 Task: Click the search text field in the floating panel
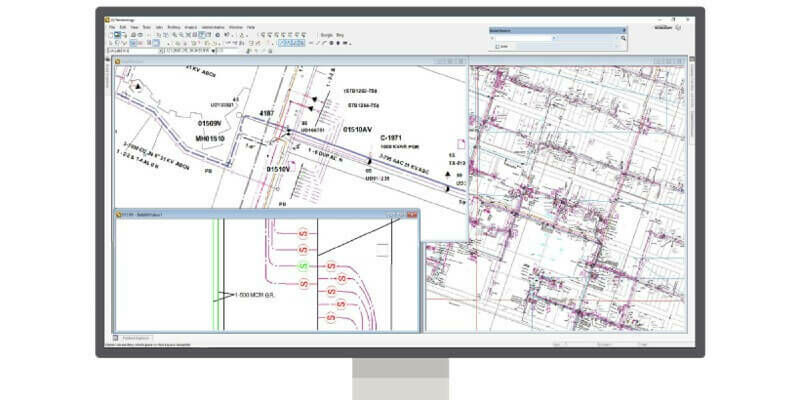[523, 38]
